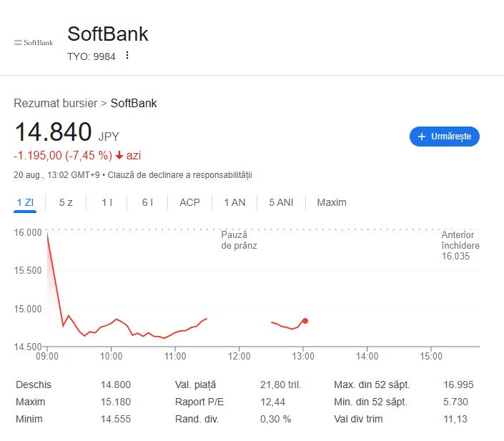This screenshot has height=441, width=504.
Task: Click the chart line near 10:00
Action: [111, 323]
